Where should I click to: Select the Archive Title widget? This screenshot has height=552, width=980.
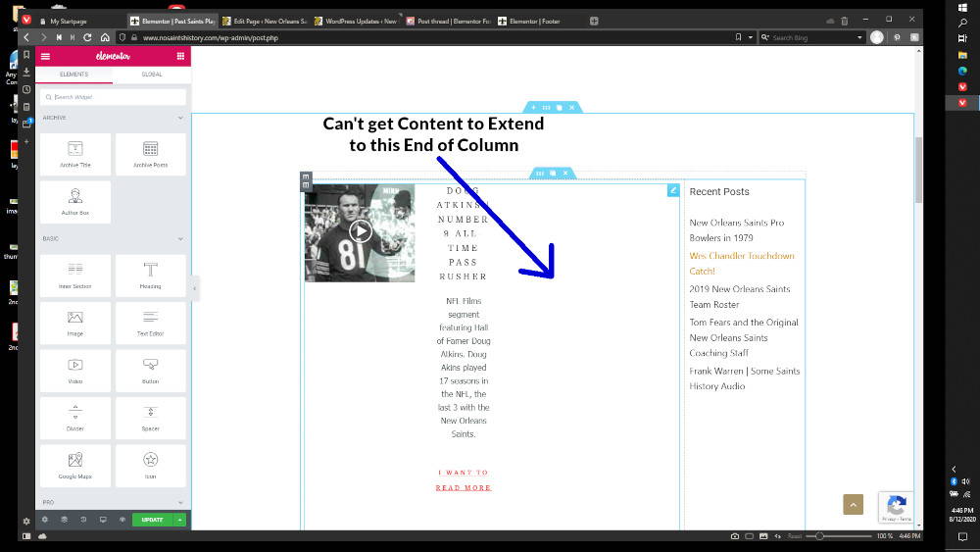pos(75,154)
